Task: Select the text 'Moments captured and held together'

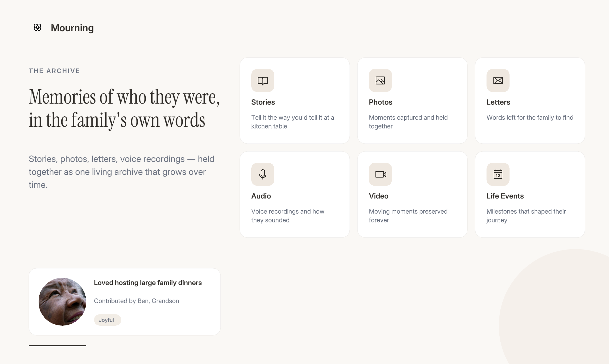Action: point(408,122)
